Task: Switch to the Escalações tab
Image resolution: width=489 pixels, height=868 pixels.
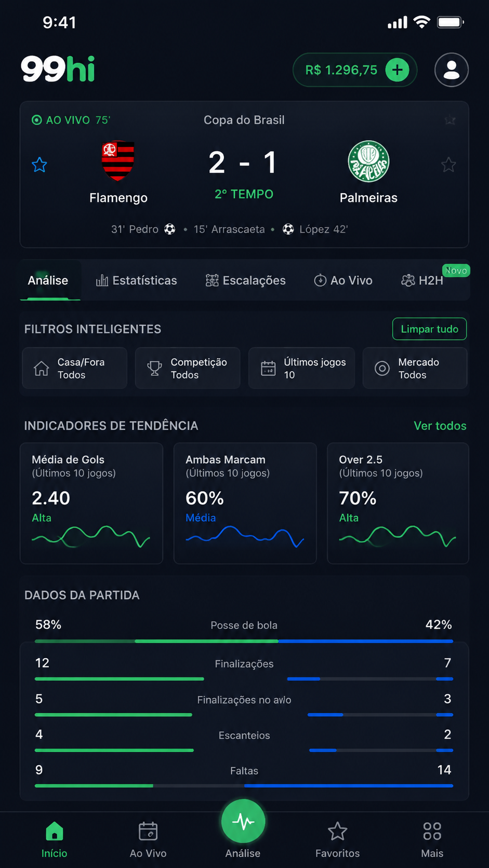Action: (x=246, y=280)
